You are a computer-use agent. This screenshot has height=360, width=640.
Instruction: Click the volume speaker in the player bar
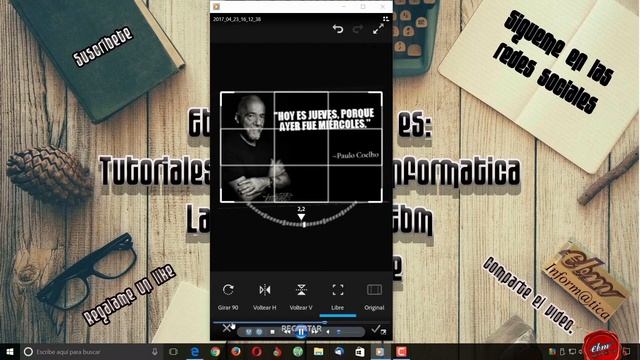(x=328, y=332)
